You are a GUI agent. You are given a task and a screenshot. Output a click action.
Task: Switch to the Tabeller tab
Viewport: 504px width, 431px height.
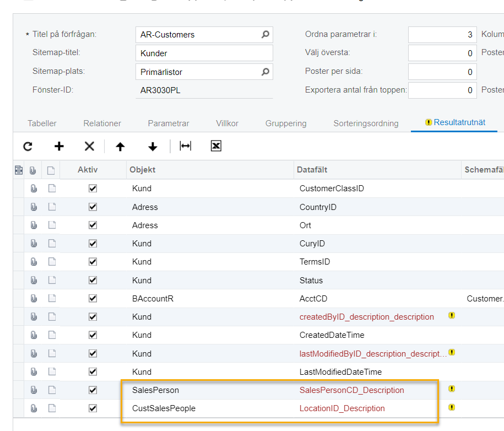[42, 123]
